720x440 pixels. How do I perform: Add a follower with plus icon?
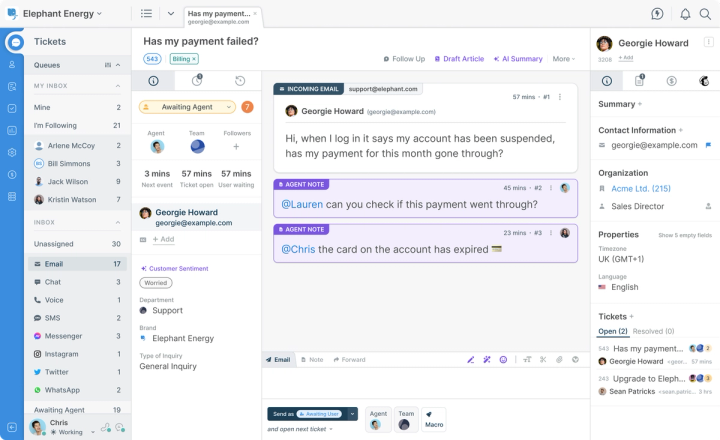(x=236, y=147)
